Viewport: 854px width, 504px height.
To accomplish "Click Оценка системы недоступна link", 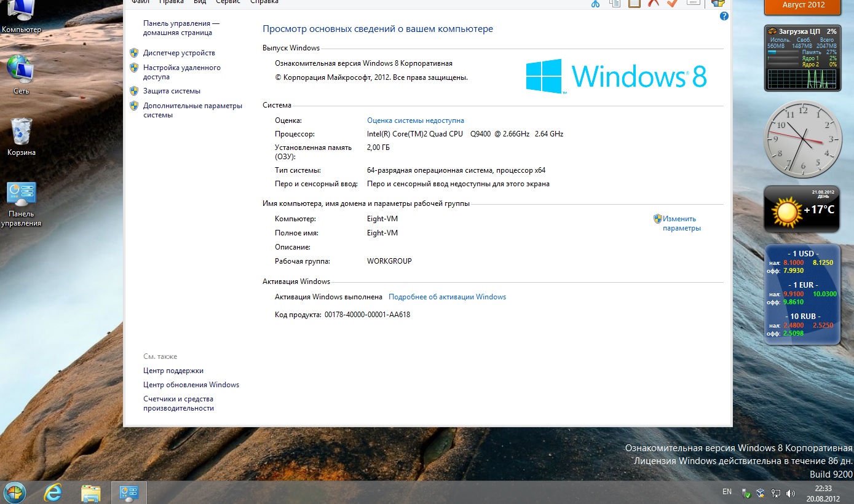I will (x=416, y=120).
